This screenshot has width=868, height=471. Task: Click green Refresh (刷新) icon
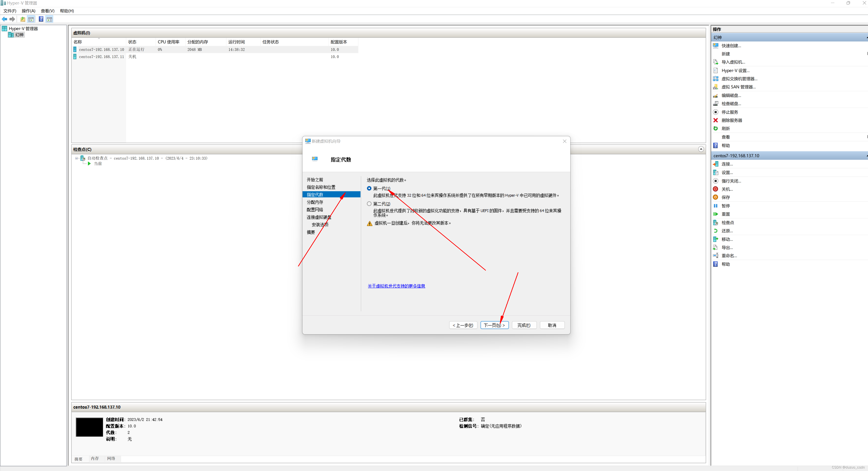pos(716,128)
